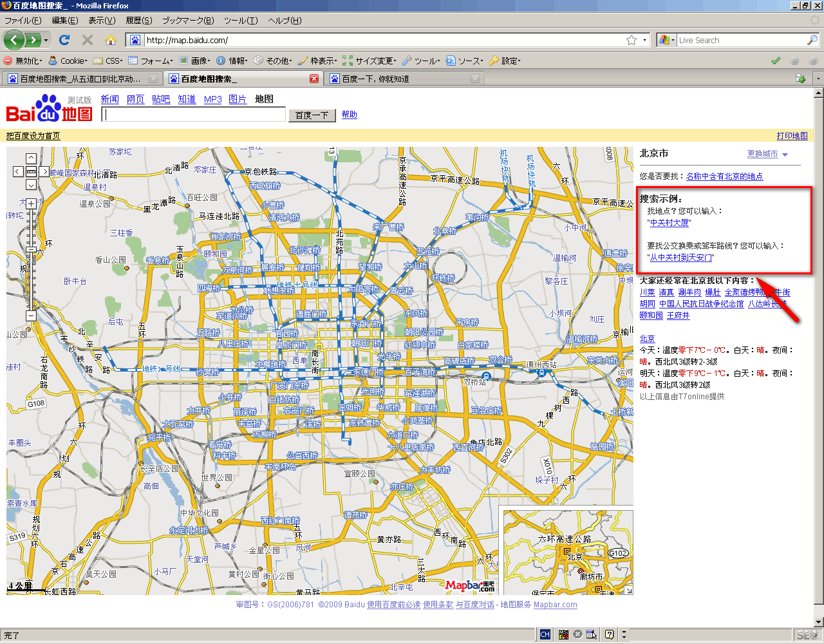Viewport: 824px width, 644px height.
Task: Click the MSPY input method icon
Action: pyautogui.click(x=563, y=634)
